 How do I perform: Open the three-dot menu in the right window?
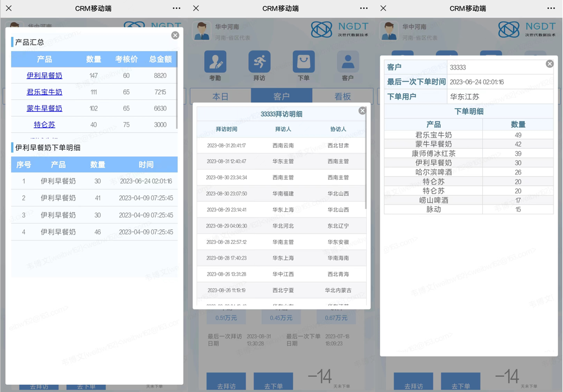551,8
